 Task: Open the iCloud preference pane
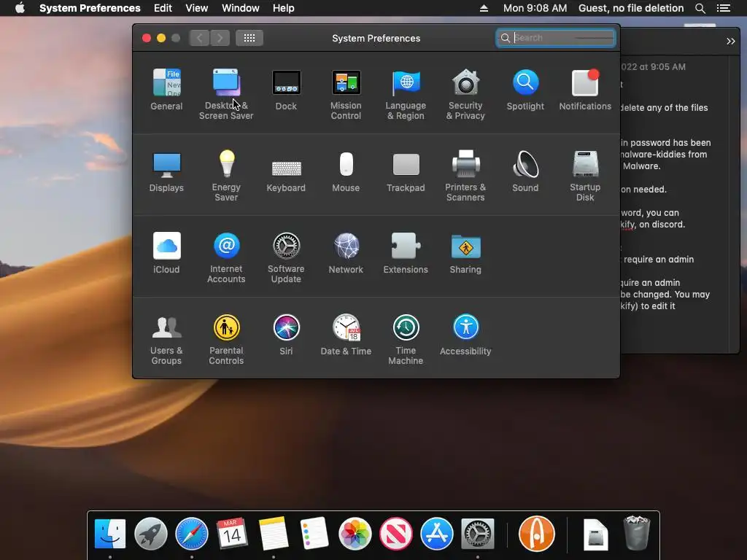166,253
